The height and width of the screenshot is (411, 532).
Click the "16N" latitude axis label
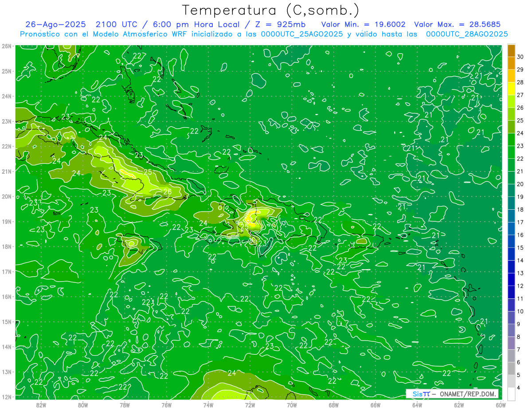pos(7,297)
